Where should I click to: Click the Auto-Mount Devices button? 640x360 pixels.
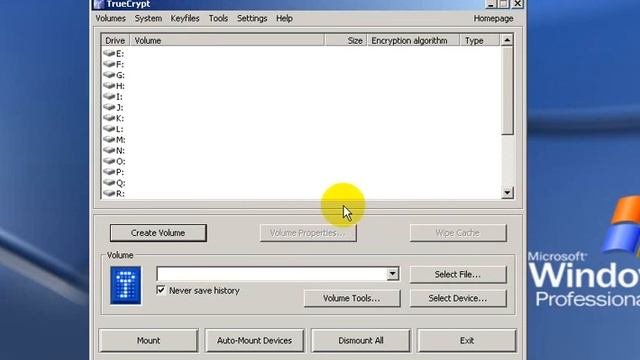[254, 340]
